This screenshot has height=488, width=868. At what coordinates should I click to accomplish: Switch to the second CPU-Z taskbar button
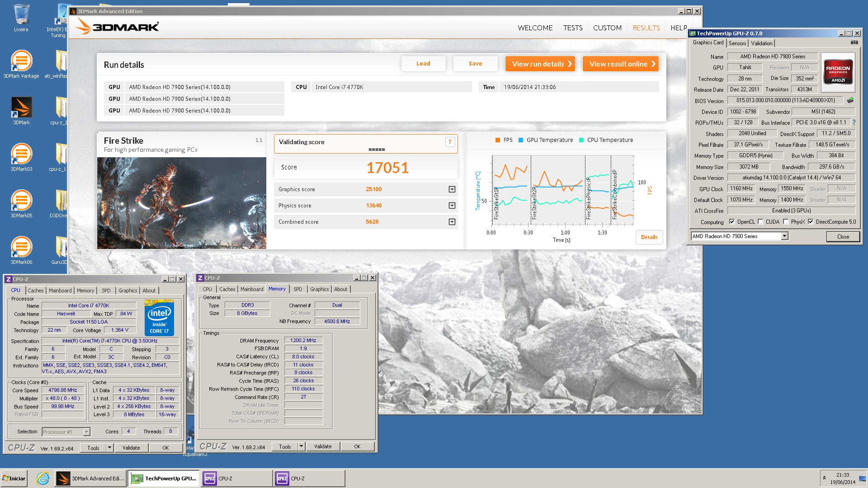[309, 478]
